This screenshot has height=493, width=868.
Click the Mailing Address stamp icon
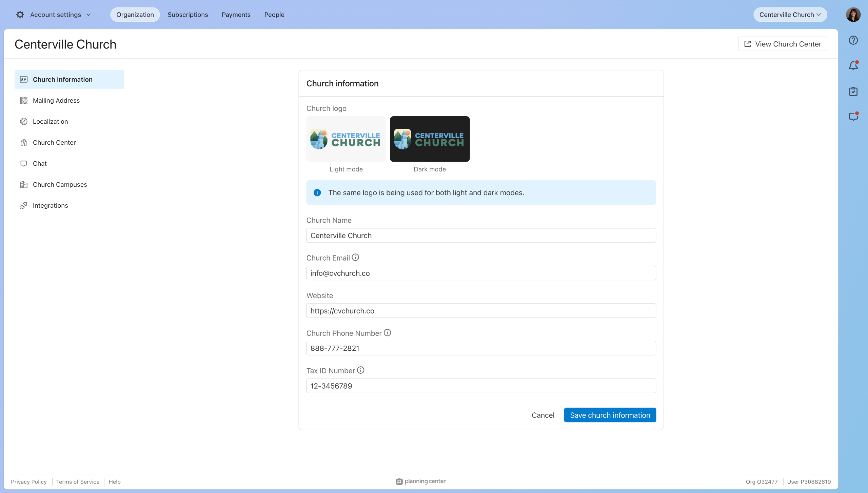click(x=24, y=101)
